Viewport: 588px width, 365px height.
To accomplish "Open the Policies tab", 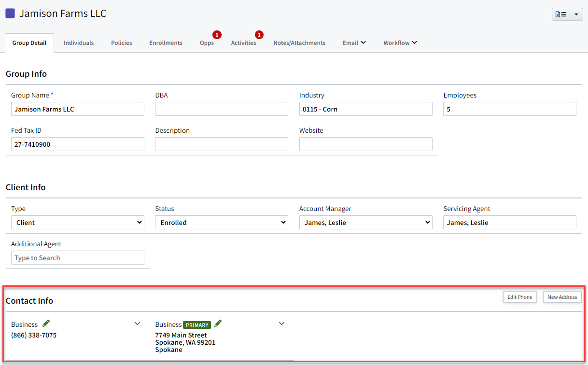I will pyautogui.click(x=121, y=42).
